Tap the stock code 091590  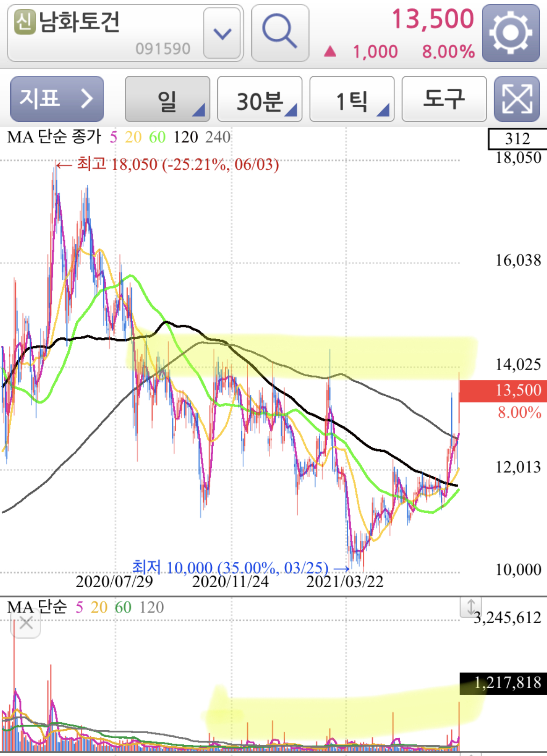(163, 49)
